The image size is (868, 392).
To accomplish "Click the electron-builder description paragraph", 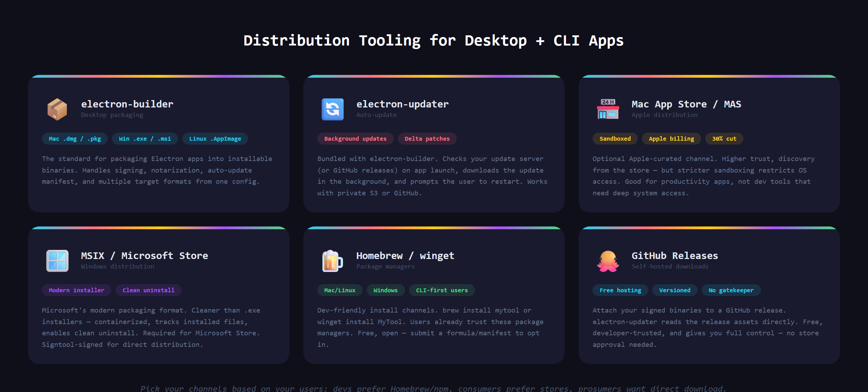I will click(157, 170).
